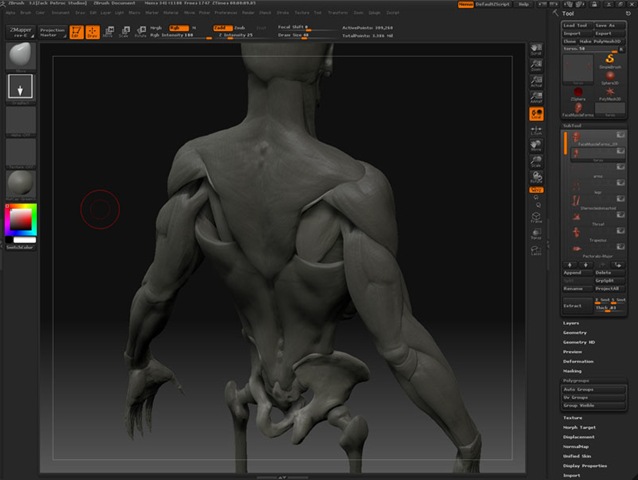The width and height of the screenshot is (638, 480).
Task: Adjust the Draw Size slider
Action: tap(307, 36)
